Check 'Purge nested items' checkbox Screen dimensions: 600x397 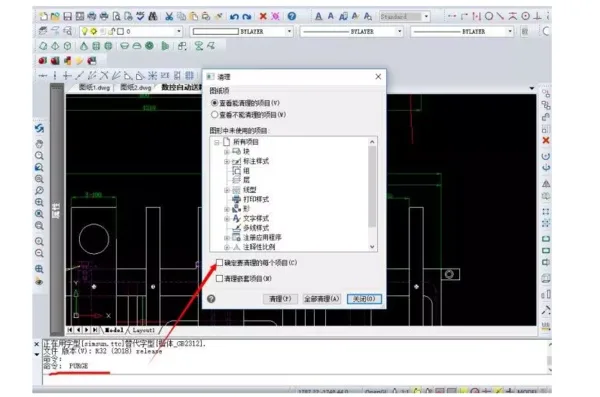click(219, 278)
